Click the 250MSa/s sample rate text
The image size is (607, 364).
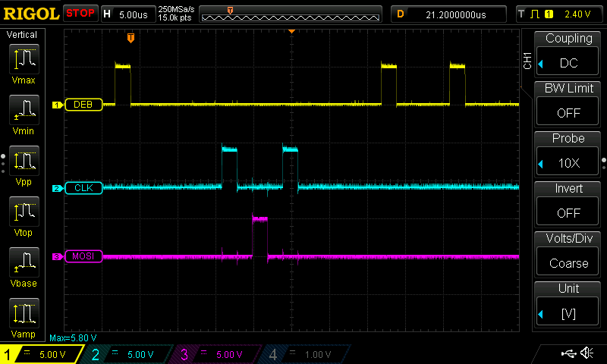[176, 9]
